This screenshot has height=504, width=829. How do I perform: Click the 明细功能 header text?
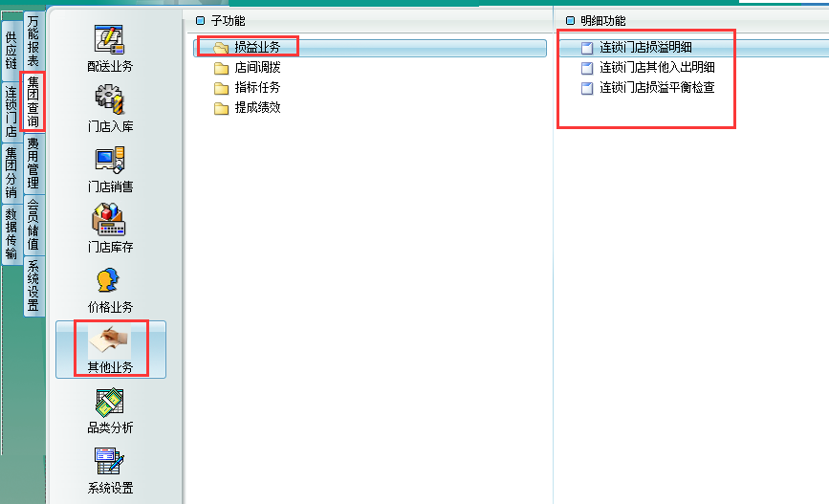603,21
